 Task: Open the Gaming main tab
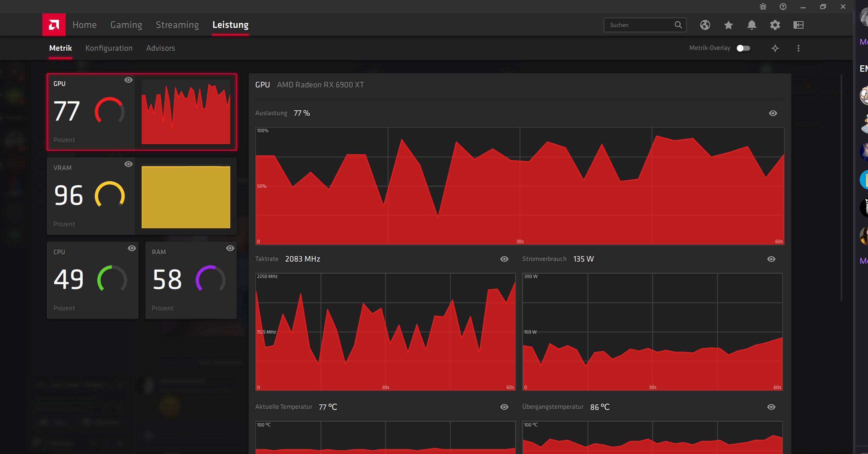tap(126, 25)
